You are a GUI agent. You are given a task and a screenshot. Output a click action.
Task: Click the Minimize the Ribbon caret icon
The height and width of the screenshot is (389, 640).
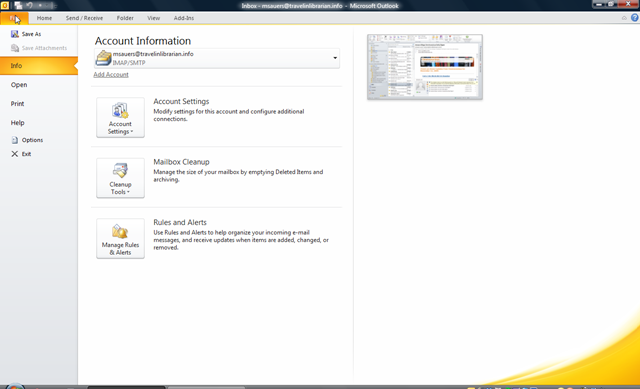click(x=624, y=18)
